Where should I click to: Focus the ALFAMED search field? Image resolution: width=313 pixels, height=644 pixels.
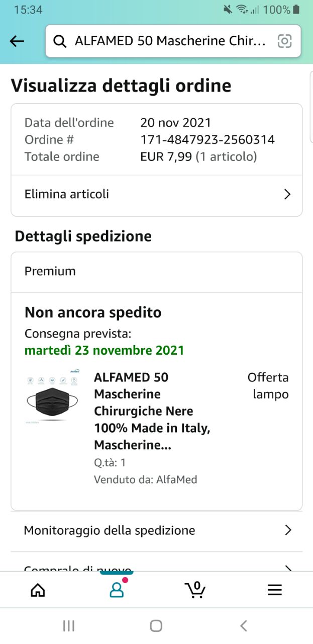170,41
